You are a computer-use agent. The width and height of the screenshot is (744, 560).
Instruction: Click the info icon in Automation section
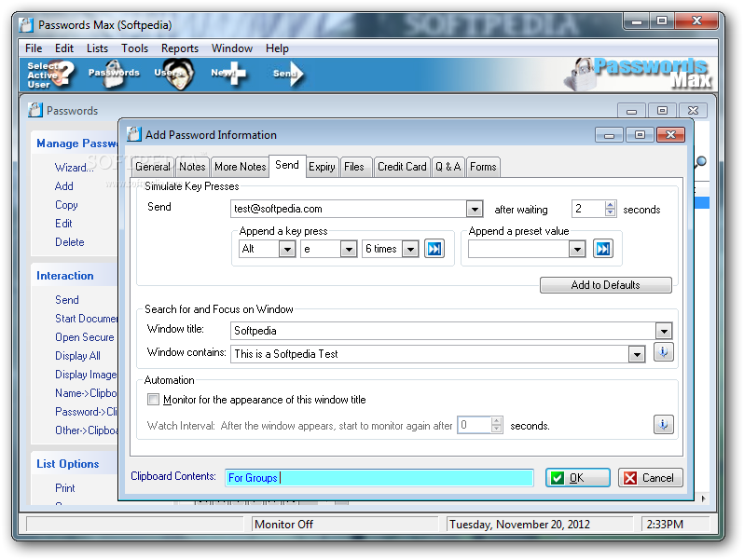click(x=663, y=424)
